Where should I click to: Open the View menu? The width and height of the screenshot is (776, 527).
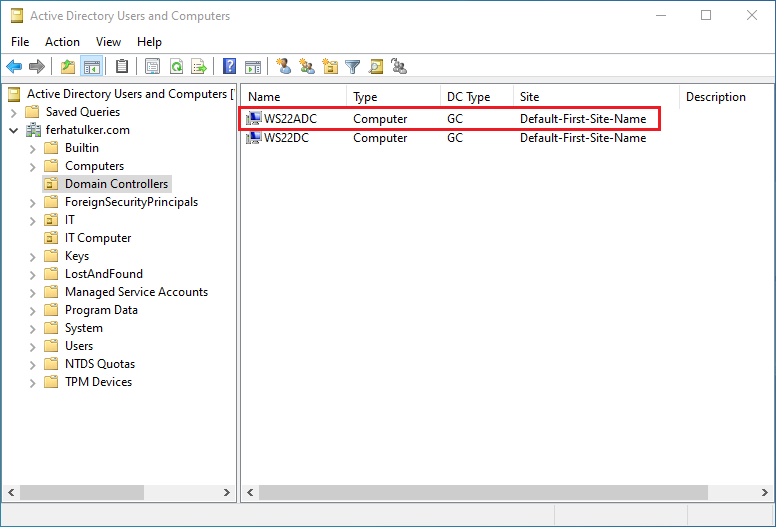click(x=108, y=42)
